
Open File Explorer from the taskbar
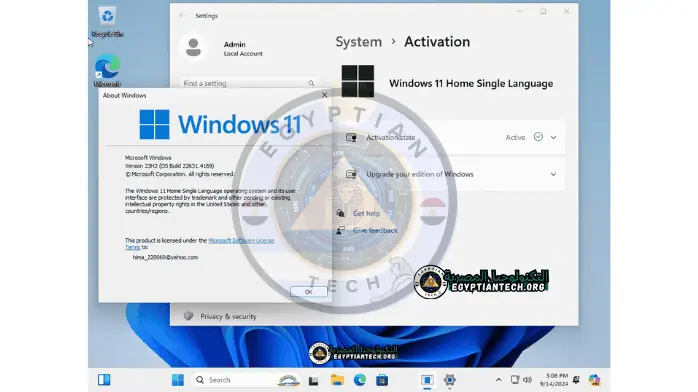(337, 380)
